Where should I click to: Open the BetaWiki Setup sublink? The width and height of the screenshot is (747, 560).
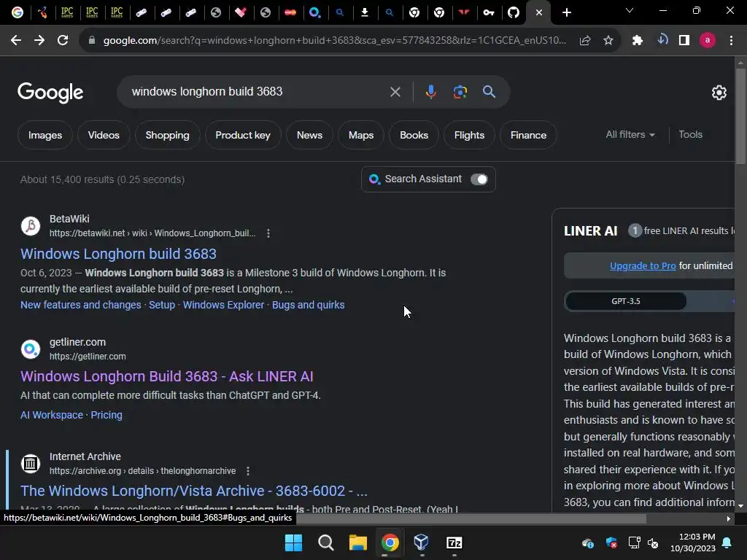click(x=162, y=305)
